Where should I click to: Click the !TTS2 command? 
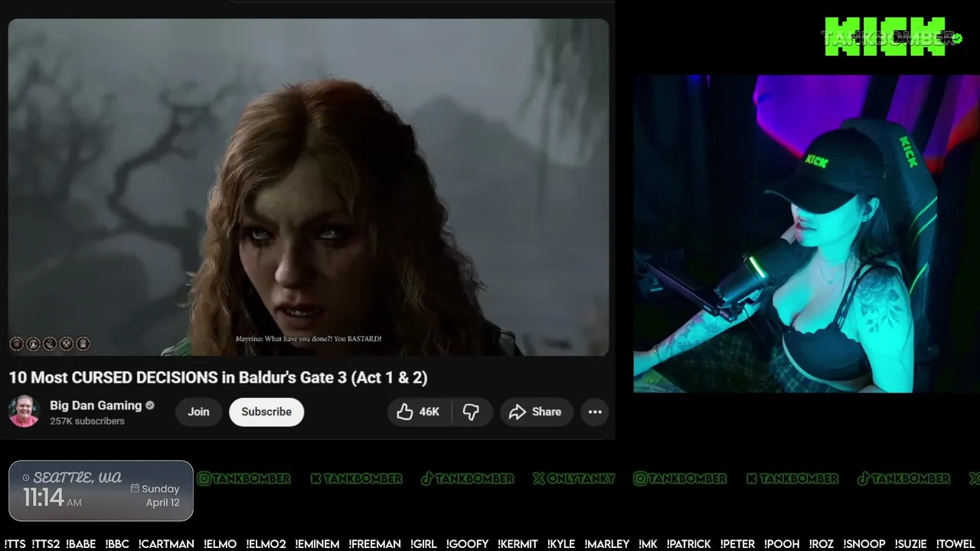(46, 544)
